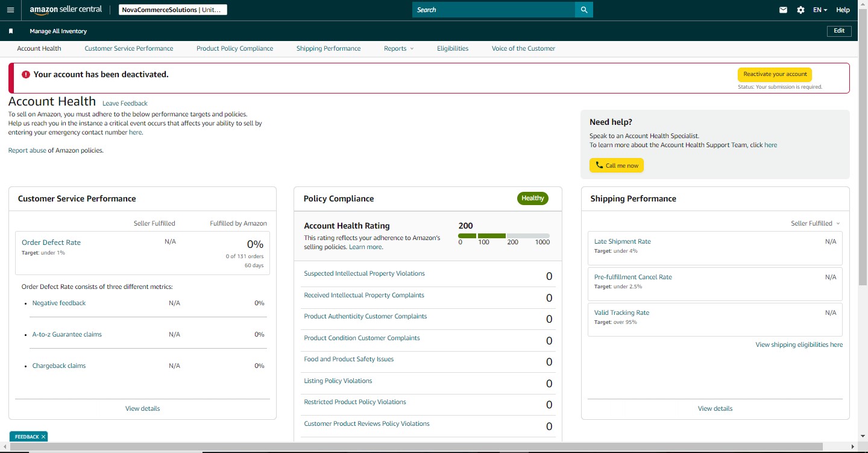Open the Eligibilities tab
This screenshot has height=453, width=868.
pos(453,48)
